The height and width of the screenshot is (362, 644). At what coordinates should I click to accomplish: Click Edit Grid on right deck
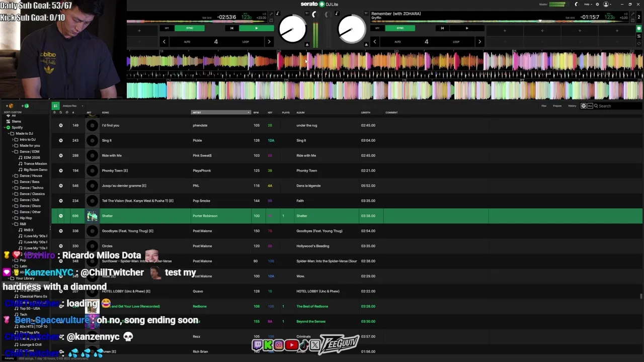pyautogui.click(x=570, y=18)
